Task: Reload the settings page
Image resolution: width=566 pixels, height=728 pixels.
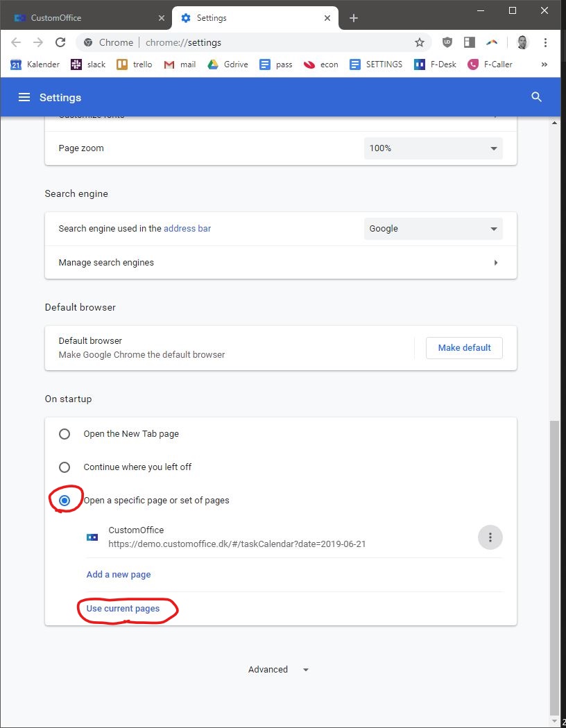Action: [x=60, y=42]
